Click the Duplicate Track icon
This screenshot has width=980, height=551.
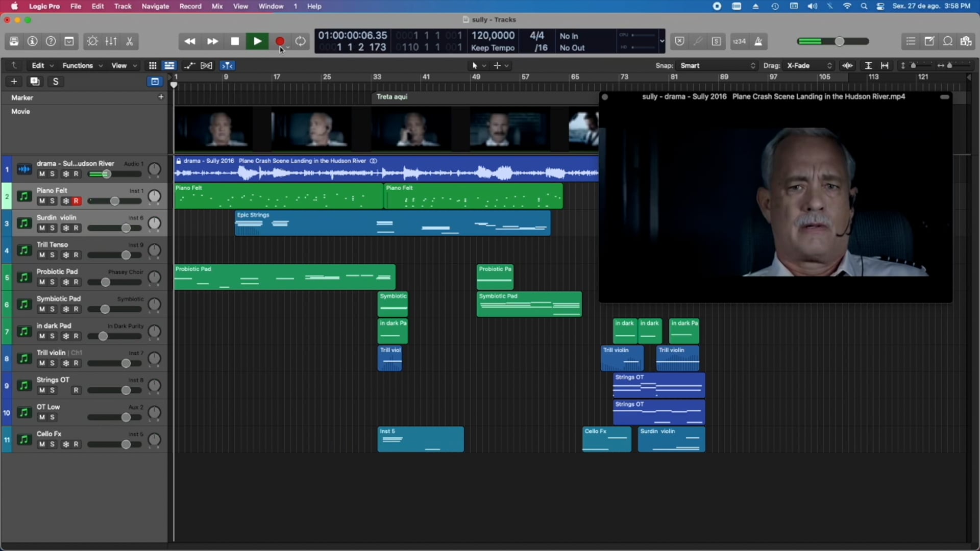click(x=35, y=82)
